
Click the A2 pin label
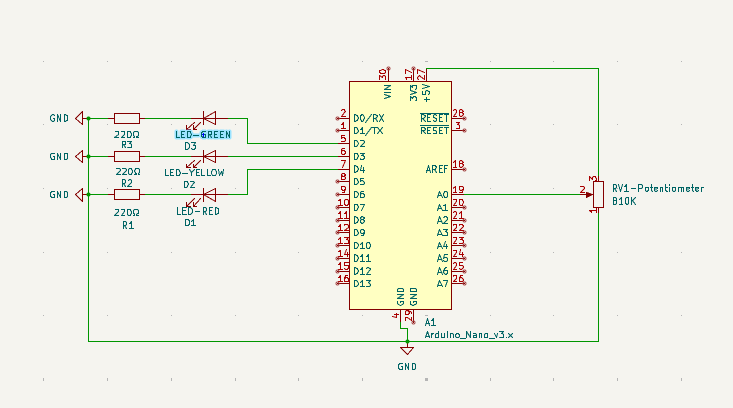coord(443,220)
